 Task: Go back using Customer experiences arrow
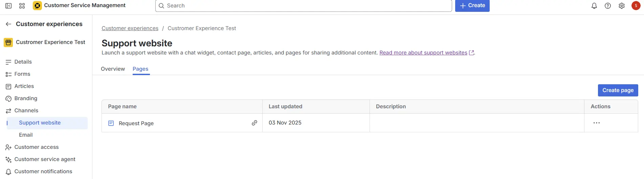point(8,24)
